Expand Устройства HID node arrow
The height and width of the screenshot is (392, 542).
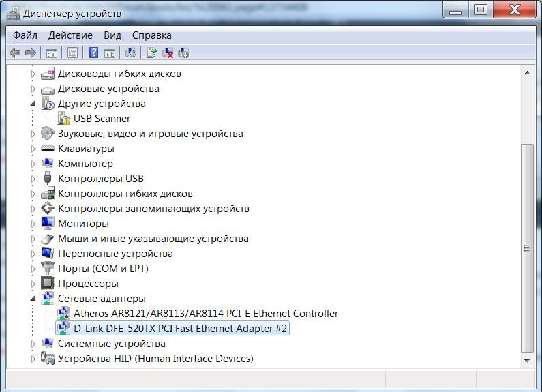(x=33, y=359)
